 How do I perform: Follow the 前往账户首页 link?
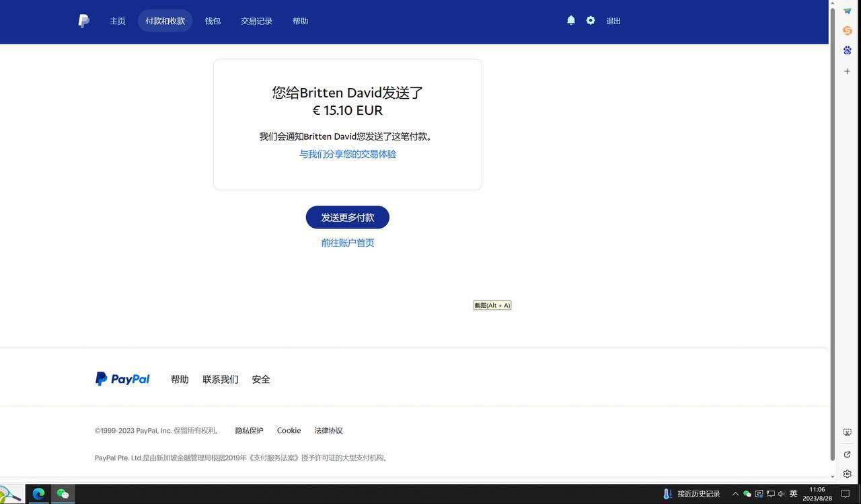[x=347, y=243]
